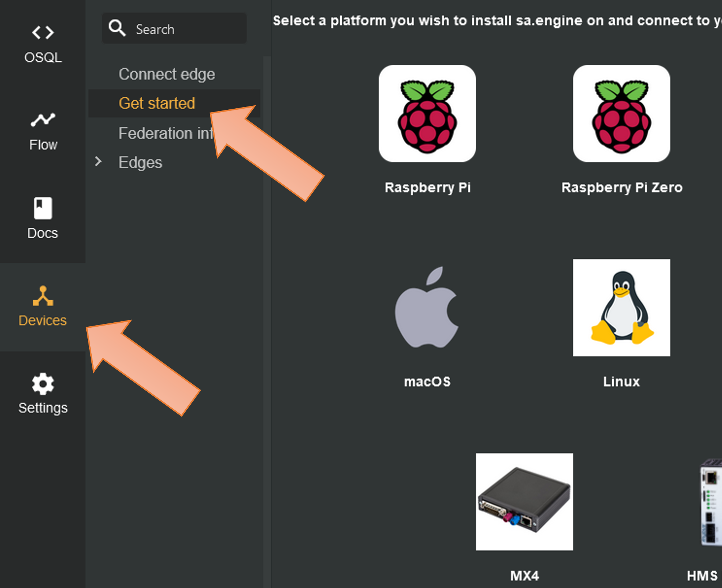The width and height of the screenshot is (722, 588).
Task: Click the sidebar panel vertical scrollbar
Action: point(267,321)
